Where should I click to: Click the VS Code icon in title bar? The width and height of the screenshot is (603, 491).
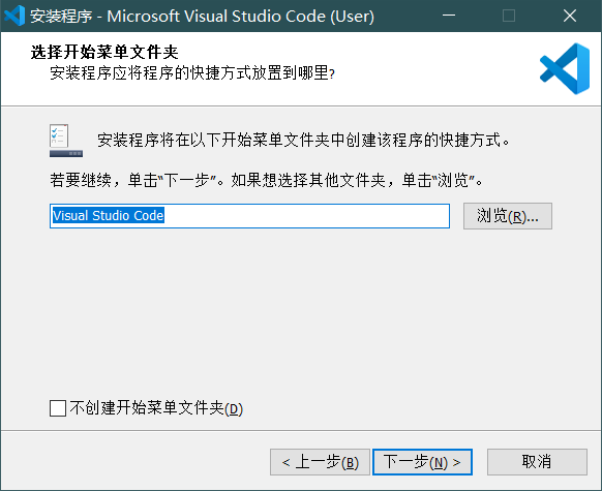tap(15, 16)
